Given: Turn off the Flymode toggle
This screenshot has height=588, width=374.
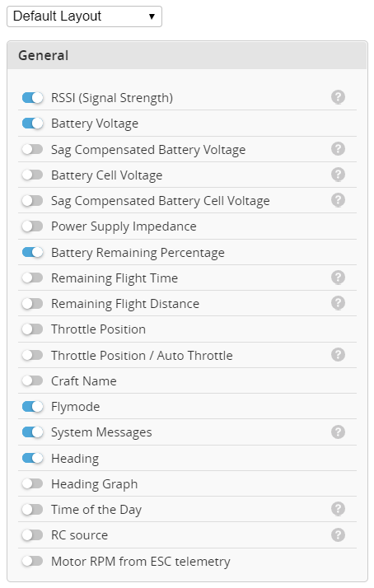Looking at the screenshot, I should pyautogui.click(x=32, y=407).
